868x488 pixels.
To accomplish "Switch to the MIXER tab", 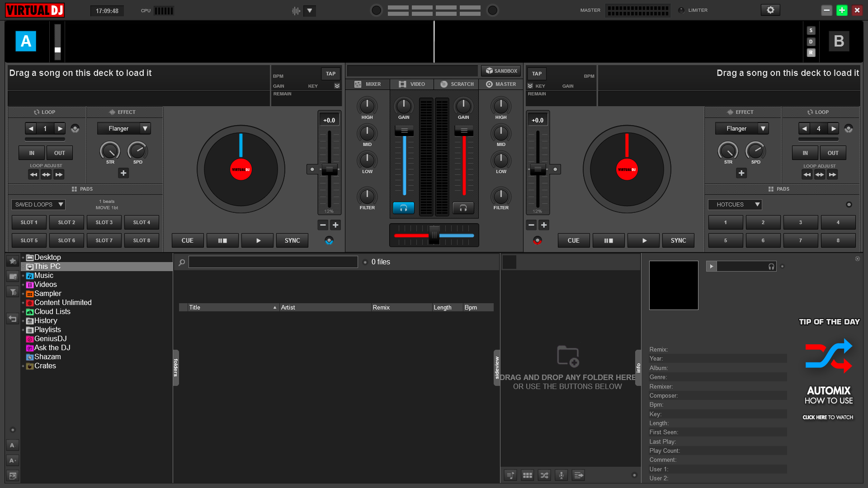I will click(x=368, y=84).
